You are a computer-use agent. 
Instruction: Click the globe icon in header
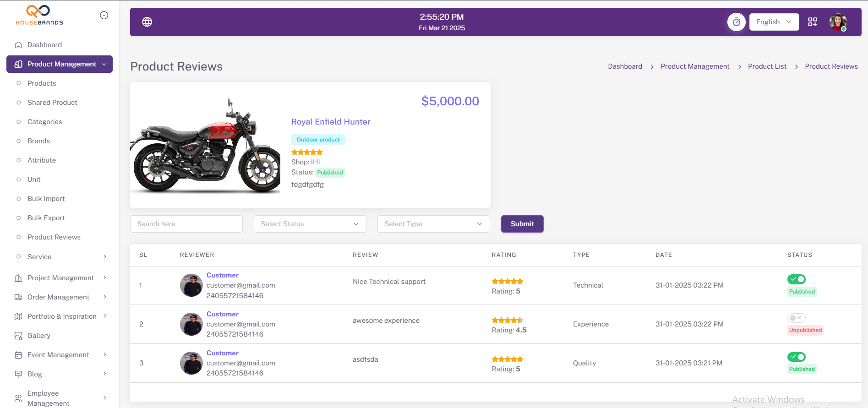click(147, 22)
